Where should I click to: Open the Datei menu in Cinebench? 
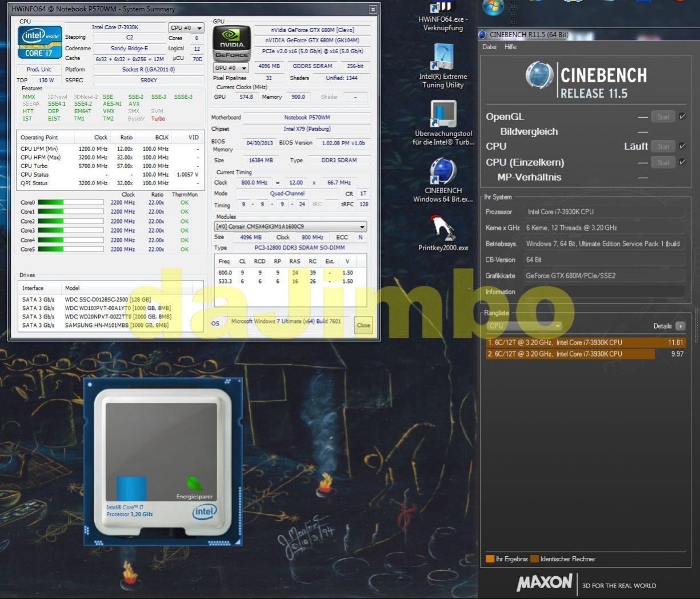pos(489,47)
